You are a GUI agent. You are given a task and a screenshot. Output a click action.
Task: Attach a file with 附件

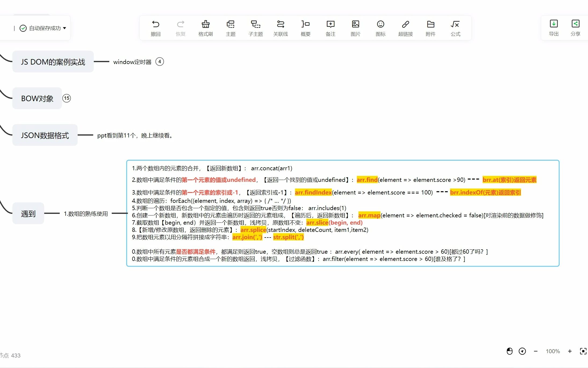(431, 28)
